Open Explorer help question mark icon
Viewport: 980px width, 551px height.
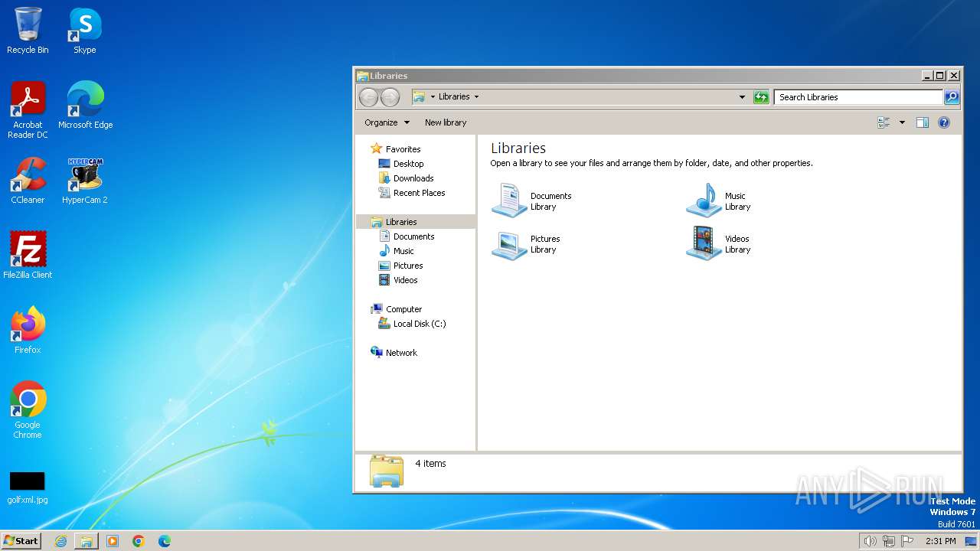coord(944,122)
